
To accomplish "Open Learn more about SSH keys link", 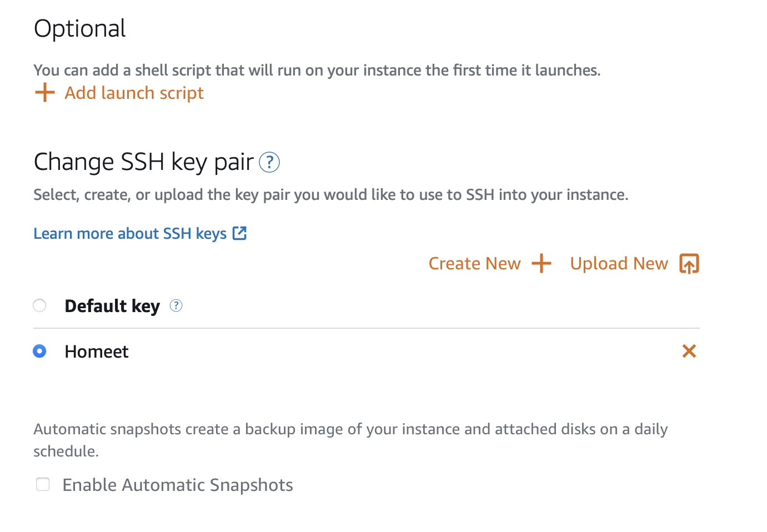I will pyautogui.click(x=130, y=233).
